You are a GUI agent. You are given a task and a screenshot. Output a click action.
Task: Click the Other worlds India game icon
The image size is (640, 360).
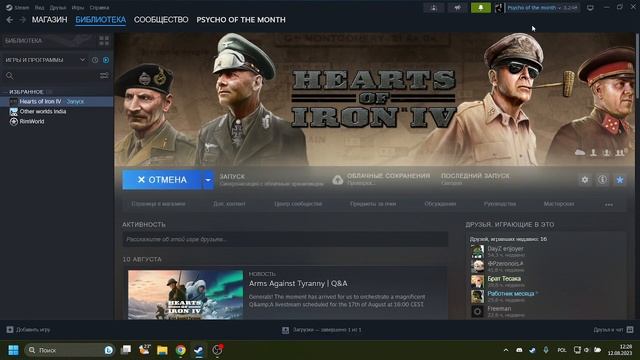pos(13,111)
